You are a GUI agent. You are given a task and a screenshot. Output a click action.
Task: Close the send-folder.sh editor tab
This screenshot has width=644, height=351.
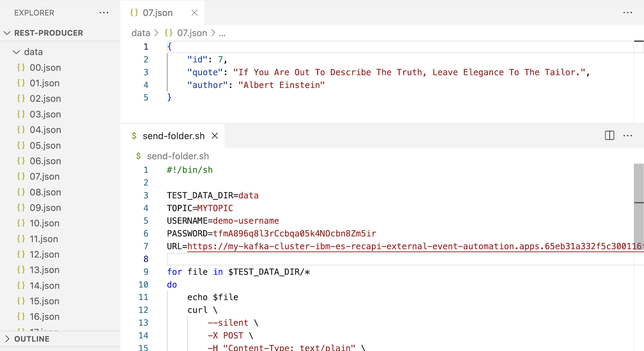[x=215, y=136]
